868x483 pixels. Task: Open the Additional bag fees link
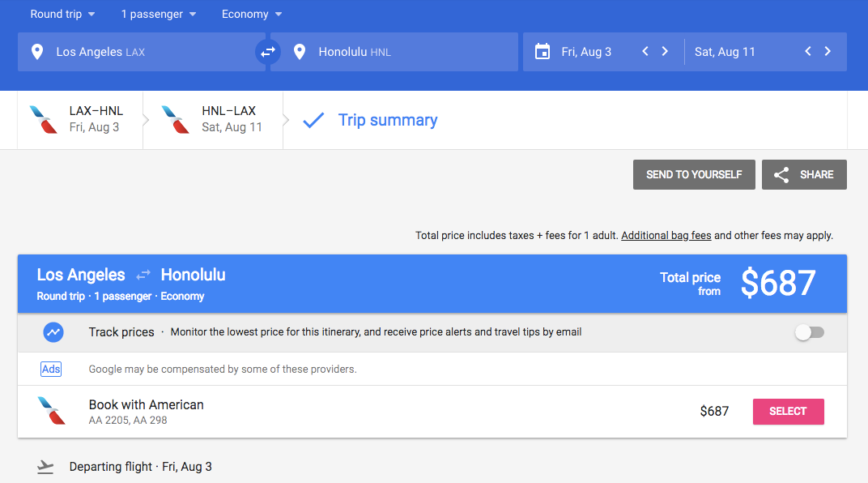click(666, 235)
